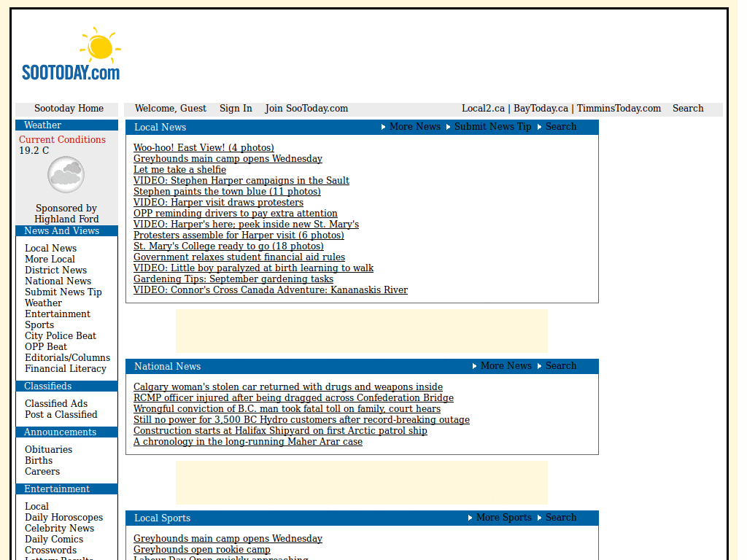Select Entertainment under News And Views
This screenshot has width=747, height=560.
[57, 314]
